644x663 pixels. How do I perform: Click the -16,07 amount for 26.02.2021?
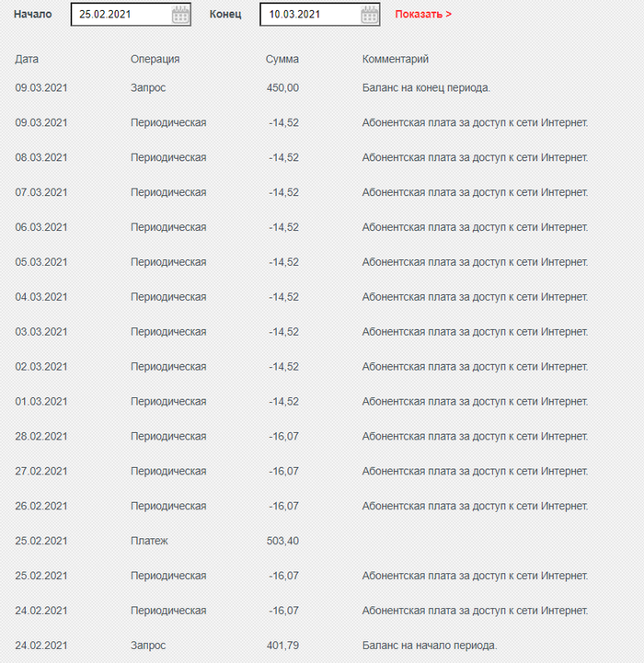[x=283, y=506]
